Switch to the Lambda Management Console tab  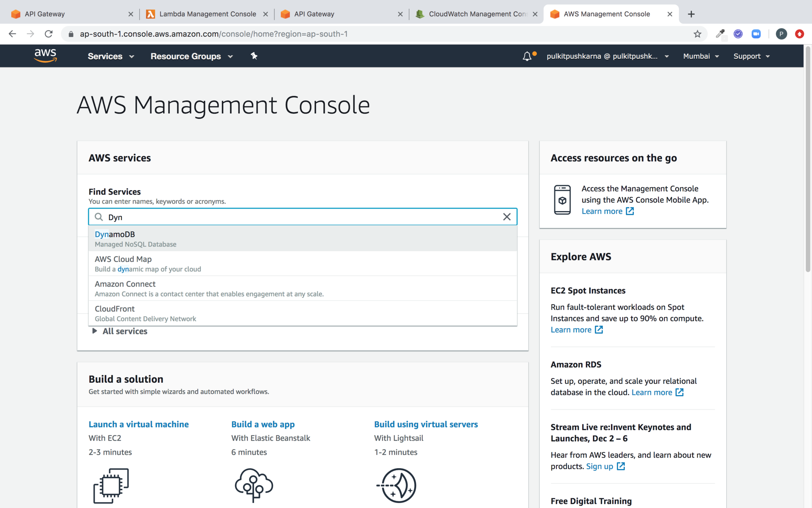click(x=207, y=14)
